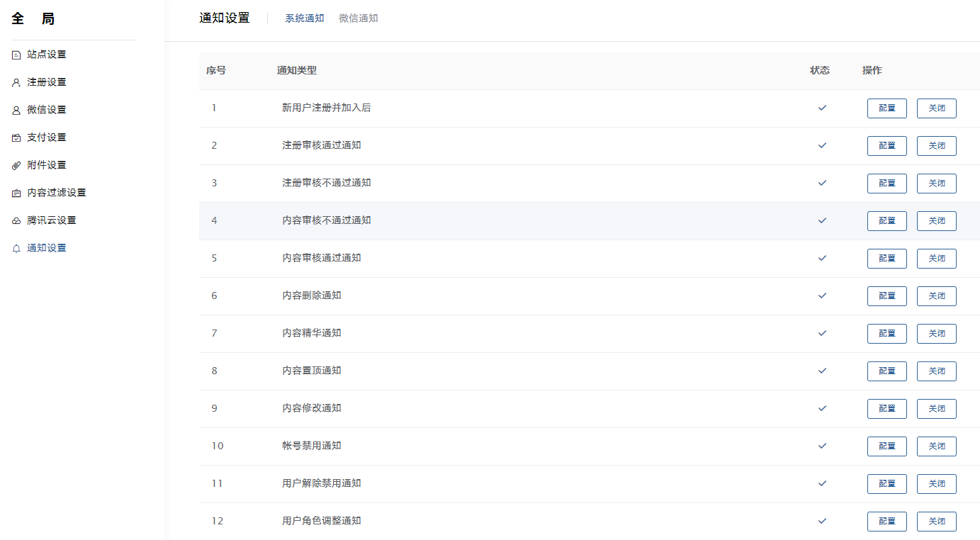Screen dimensions: 980x540
Task: Switch to the 微信通知 tab
Action: (358, 18)
